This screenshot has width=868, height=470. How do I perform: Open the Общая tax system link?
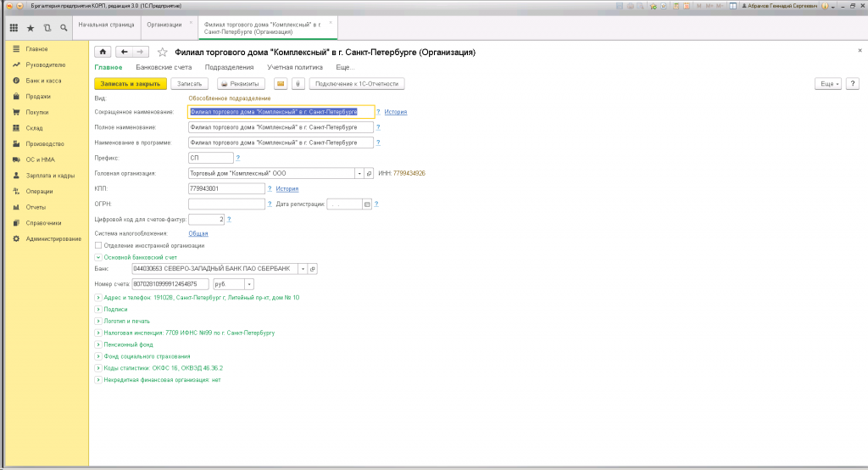pyautogui.click(x=198, y=232)
